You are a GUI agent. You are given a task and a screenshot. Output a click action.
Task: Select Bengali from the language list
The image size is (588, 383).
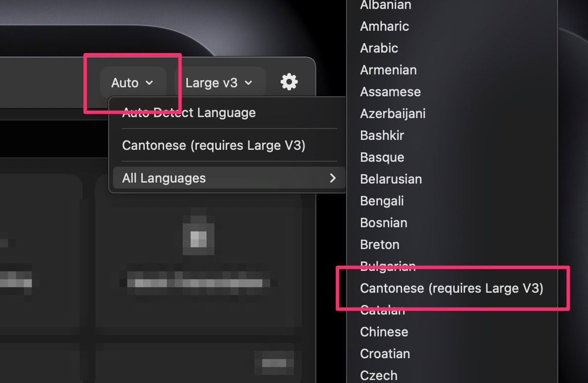click(x=382, y=201)
